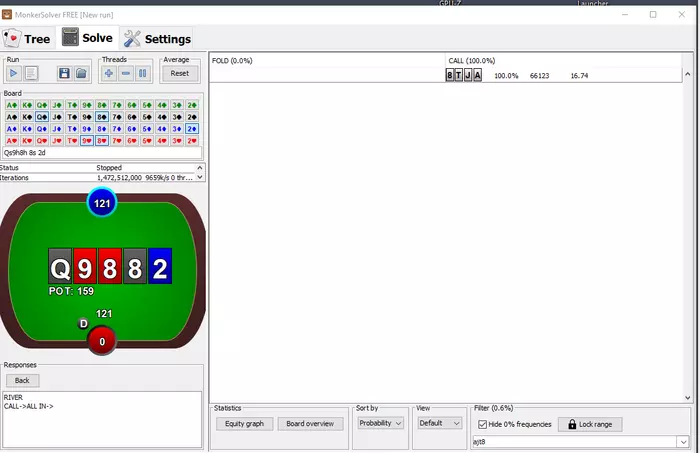The width and height of the screenshot is (700, 453).
Task: Toggle the eight of hearts board card
Action: [102, 141]
